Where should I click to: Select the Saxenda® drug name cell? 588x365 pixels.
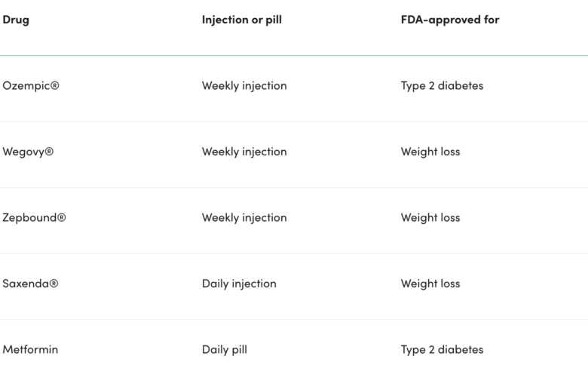click(x=30, y=284)
